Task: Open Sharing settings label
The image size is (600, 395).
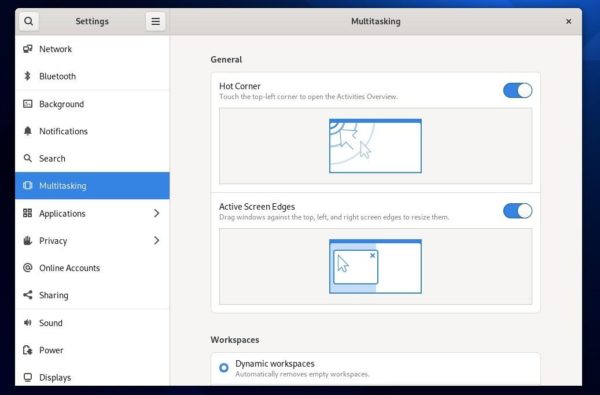Action: click(x=54, y=295)
